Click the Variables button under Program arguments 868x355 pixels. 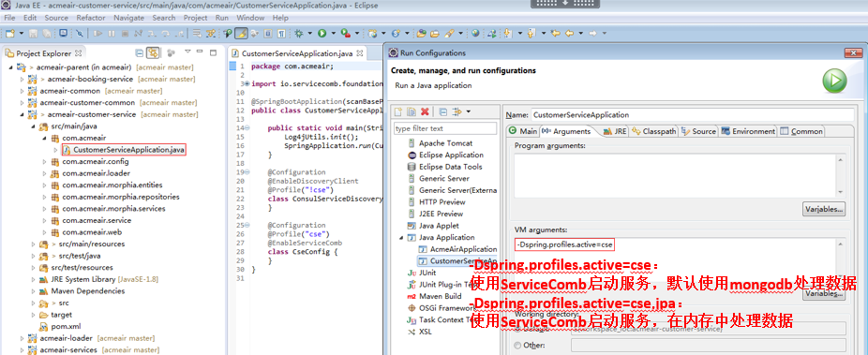(824, 210)
